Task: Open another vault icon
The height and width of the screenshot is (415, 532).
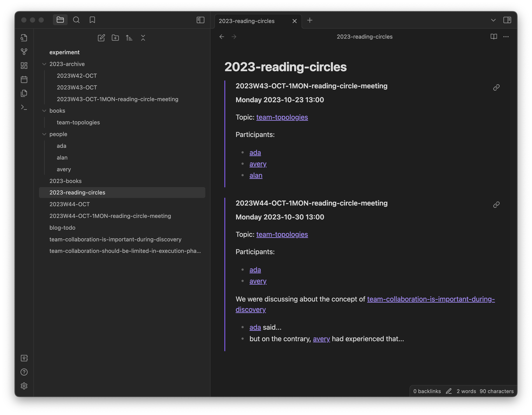Action: [24, 358]
